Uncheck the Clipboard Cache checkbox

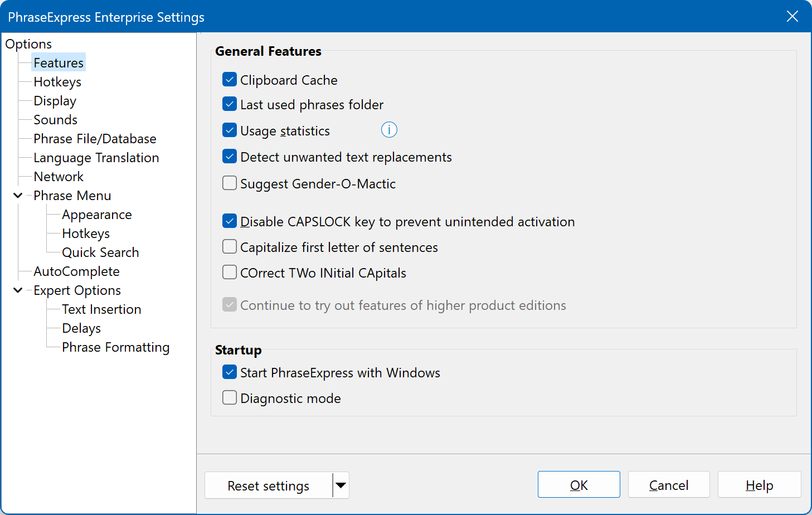(x=230, y=80)
